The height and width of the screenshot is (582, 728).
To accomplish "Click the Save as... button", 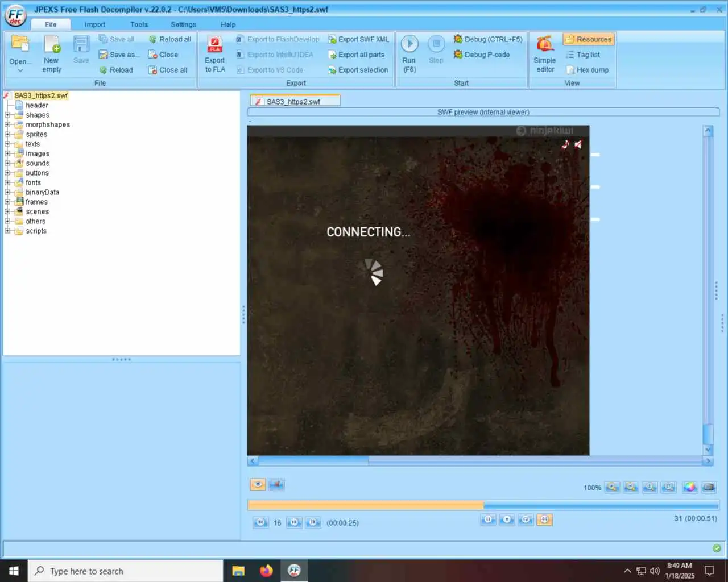I will 119,55.
